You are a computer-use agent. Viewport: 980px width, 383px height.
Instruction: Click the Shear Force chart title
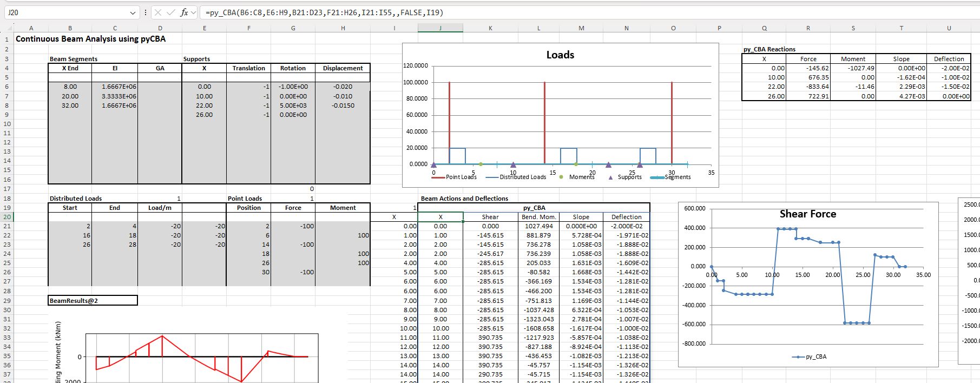tap(807, 214)
